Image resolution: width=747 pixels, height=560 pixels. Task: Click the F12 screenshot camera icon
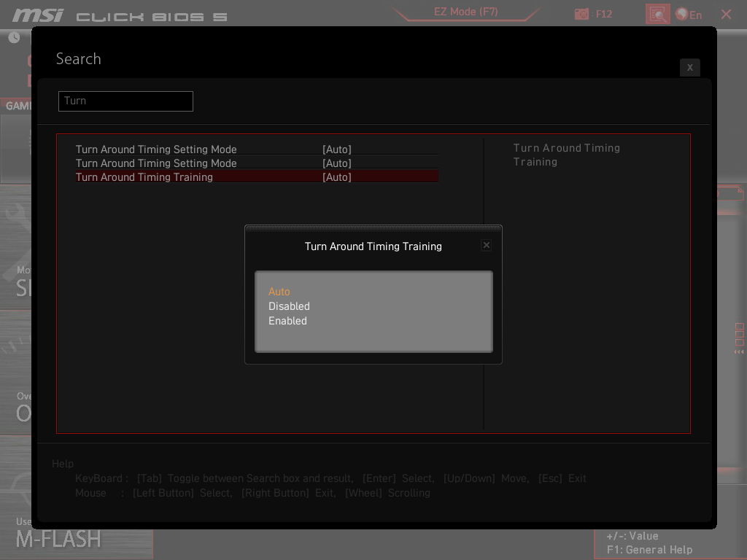[581, 14]
